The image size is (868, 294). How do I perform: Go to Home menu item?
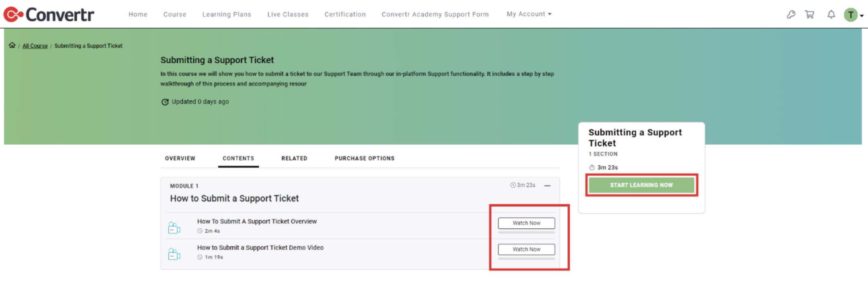tap(138, 14)
